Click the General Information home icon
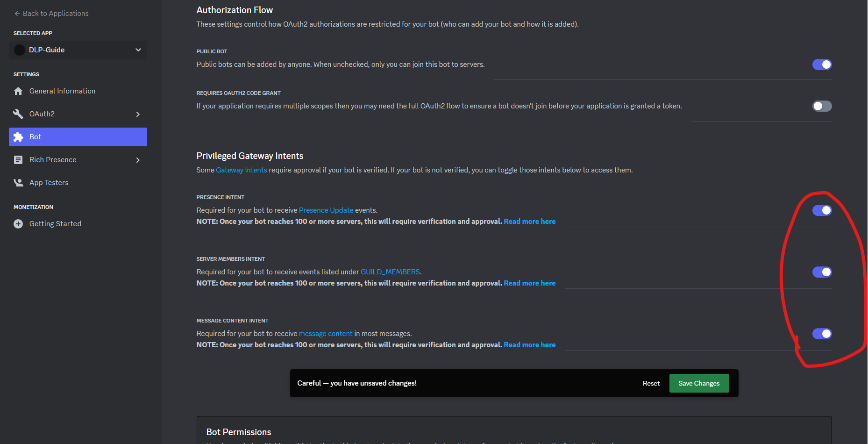 [x=18, y=91]
